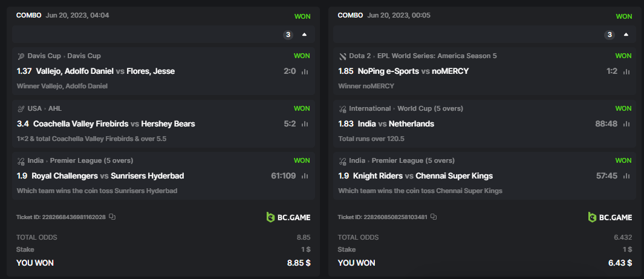Collapse the 00:05 combo bet selections

click(626, 34)
